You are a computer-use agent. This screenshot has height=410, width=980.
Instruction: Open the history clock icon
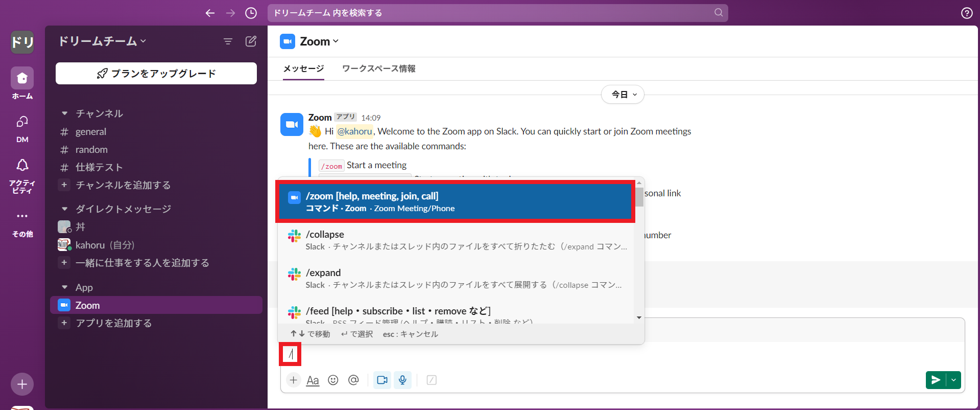click(x=251, y=13)
